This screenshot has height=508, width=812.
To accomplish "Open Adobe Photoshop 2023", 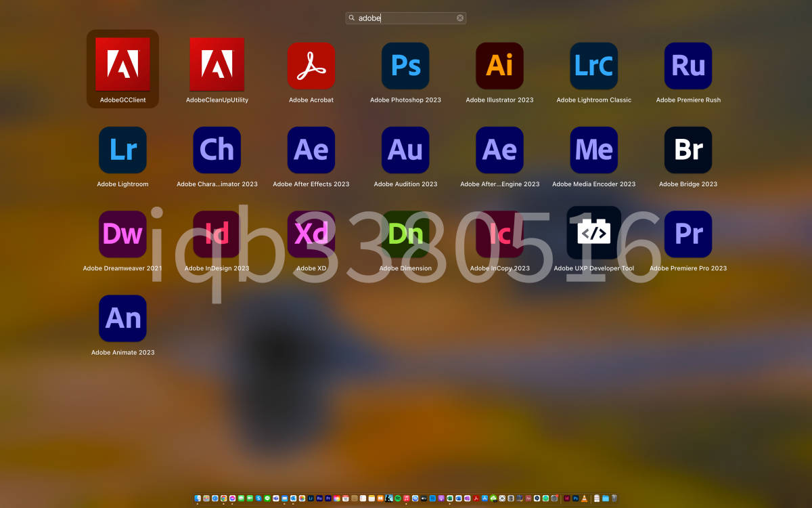I will (x=405, y=66).
